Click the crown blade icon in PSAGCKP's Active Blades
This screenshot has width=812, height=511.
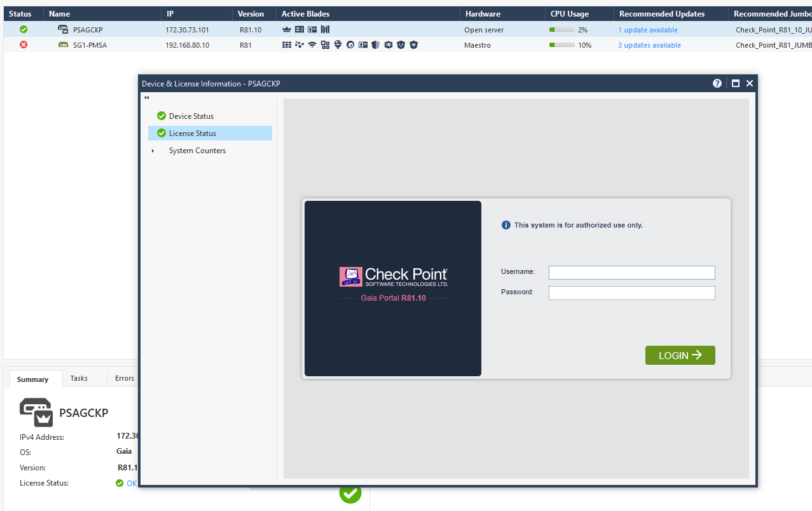(287, 29)
